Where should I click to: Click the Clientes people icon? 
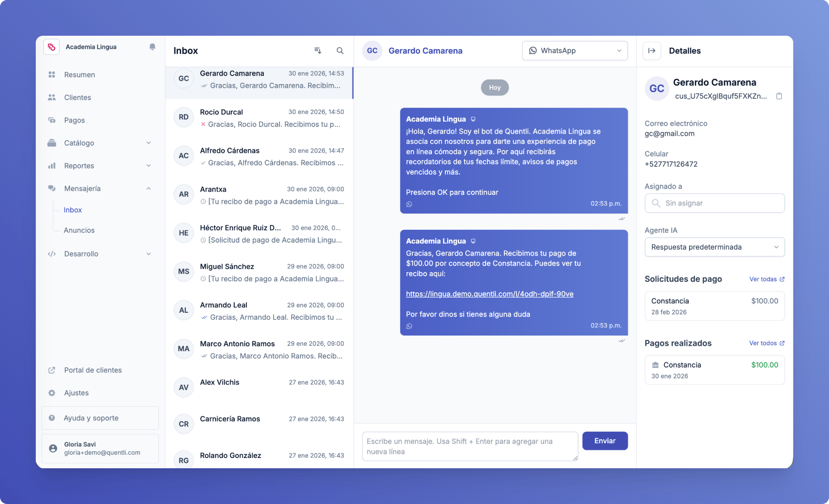coord(52,97)
